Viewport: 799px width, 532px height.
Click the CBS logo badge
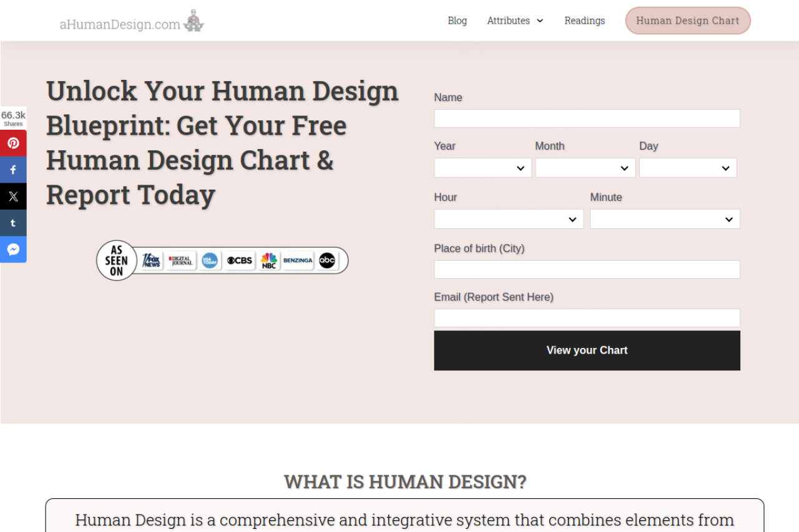coord(240,261)
